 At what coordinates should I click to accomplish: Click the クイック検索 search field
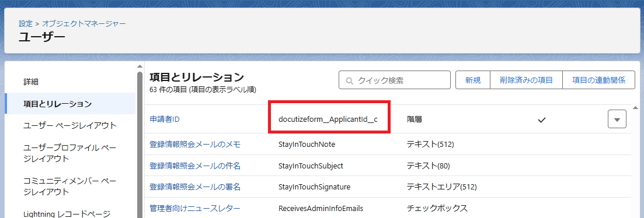click(x=394, y=80)
